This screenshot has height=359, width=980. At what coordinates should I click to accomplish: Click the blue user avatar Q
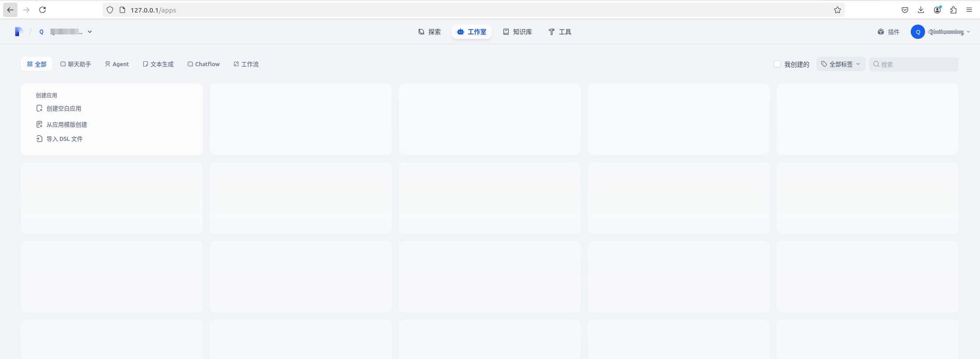(x=918, y=32)
